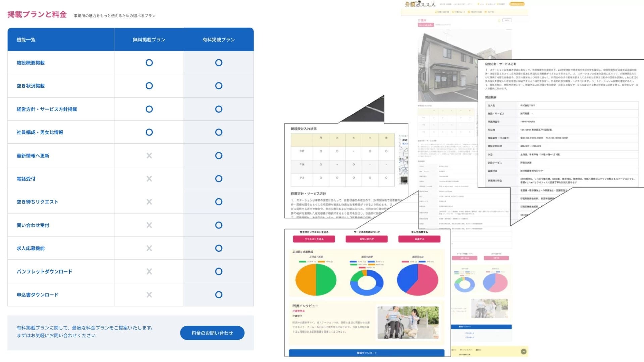Click free plan X for 求人応募機能
Image resolution: width=644 pixels, height=362 pixels.
149,248
